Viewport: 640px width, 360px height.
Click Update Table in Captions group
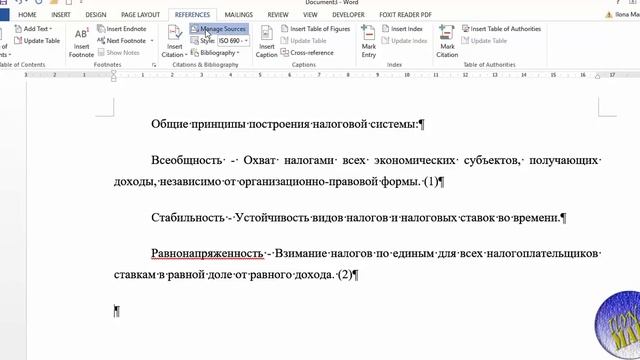[x=304, y=40]
